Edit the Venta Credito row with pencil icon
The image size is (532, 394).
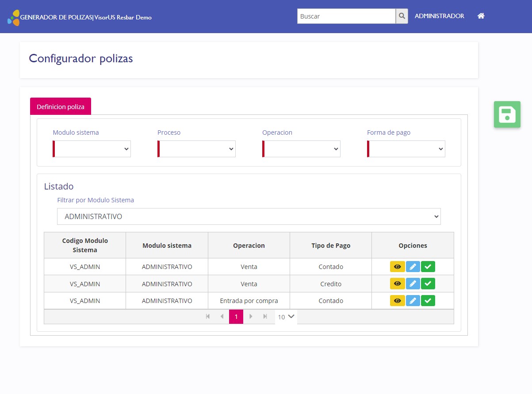413,284
